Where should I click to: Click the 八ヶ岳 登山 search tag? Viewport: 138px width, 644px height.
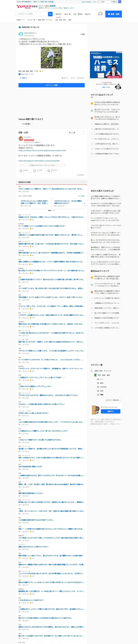pos(25,124)
